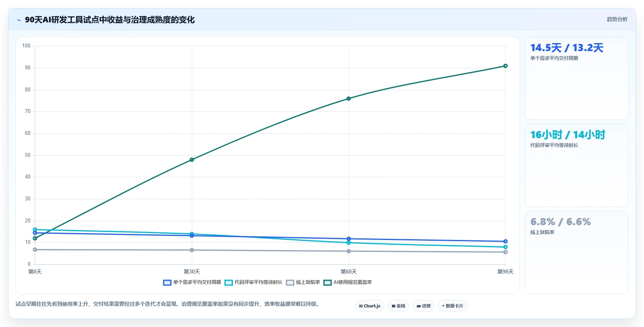The width and height of the screenshot is (644, 327).
Task: Click the y-axis value 50
Action: tap(28, 155)
